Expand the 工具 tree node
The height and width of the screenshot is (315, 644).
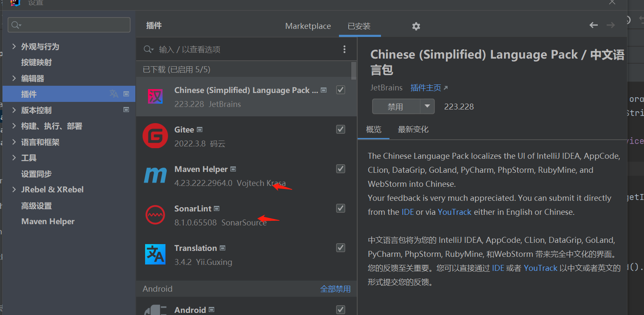14,157
